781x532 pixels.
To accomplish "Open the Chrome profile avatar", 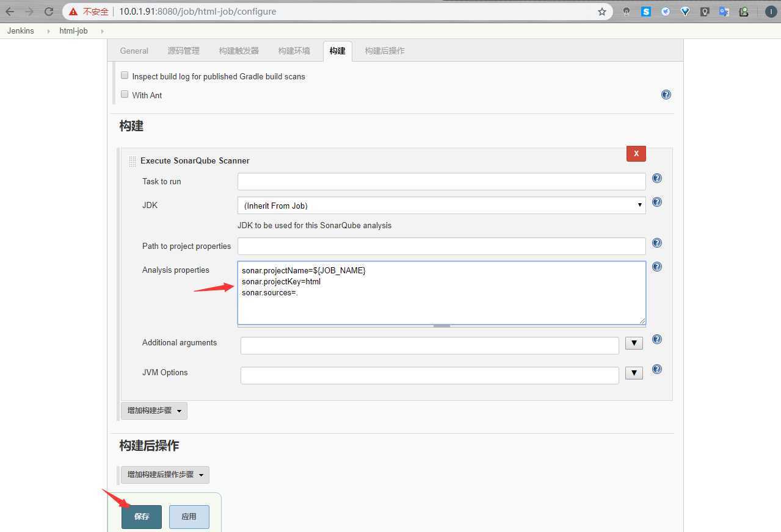I will pyautogui.click(x=772, y=12).
